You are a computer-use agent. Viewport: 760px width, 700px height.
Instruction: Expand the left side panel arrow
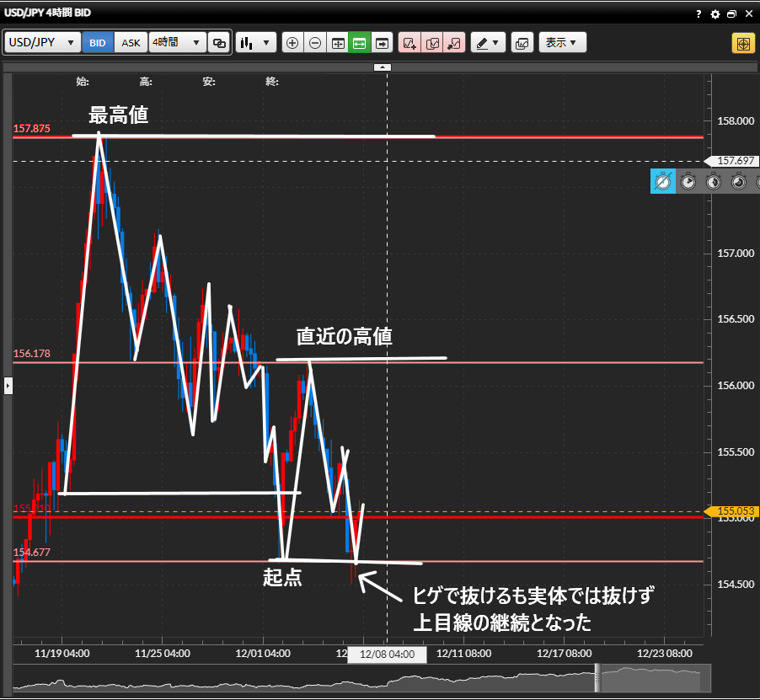8,386
